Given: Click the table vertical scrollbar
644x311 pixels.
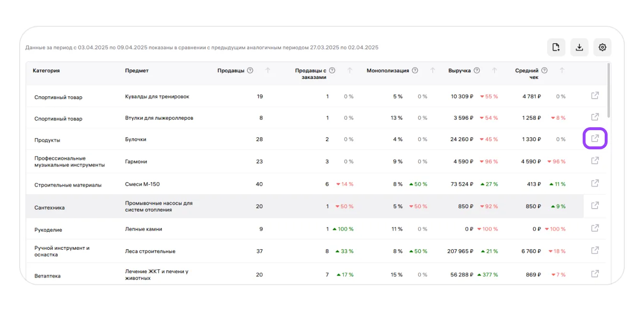Looking at the screenshot, I should (609, 91).
